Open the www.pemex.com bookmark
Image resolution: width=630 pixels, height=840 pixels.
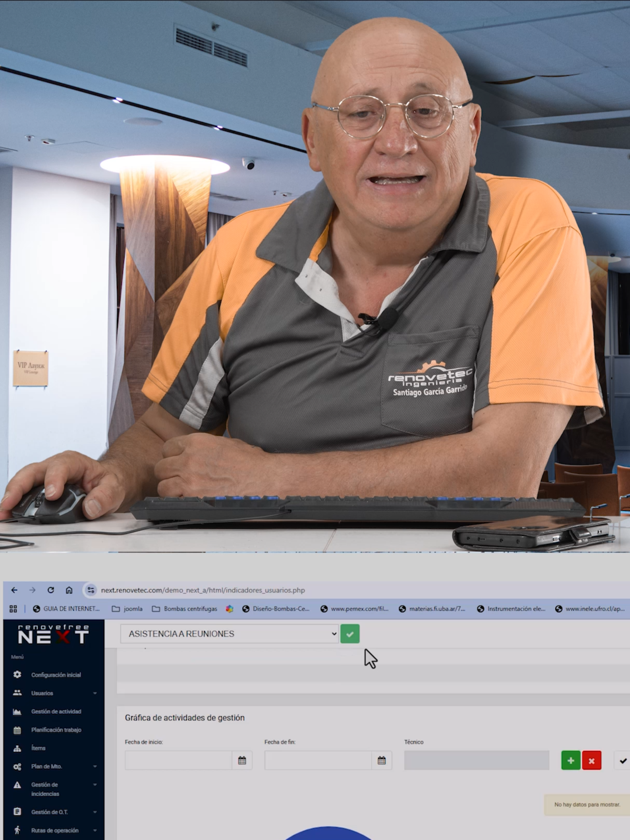click(x=354, y=609)
